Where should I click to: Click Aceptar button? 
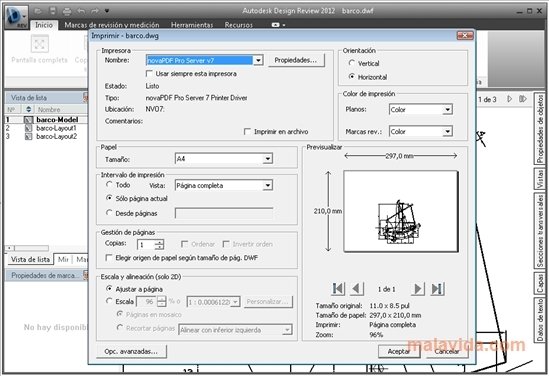[398, 351]
